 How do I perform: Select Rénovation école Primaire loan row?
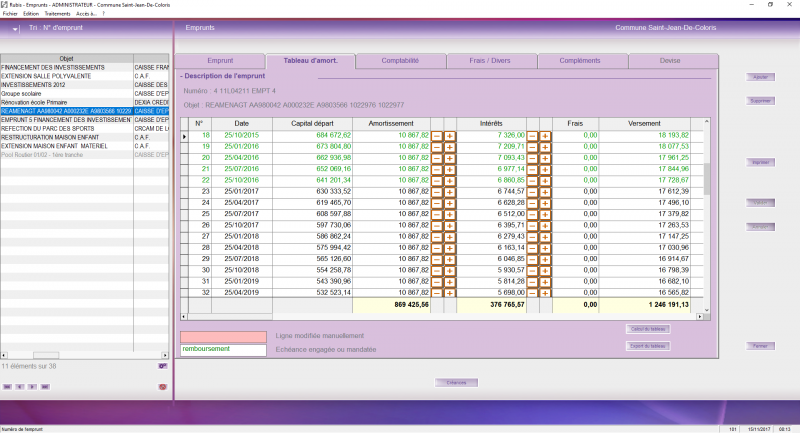click(84, 103)
